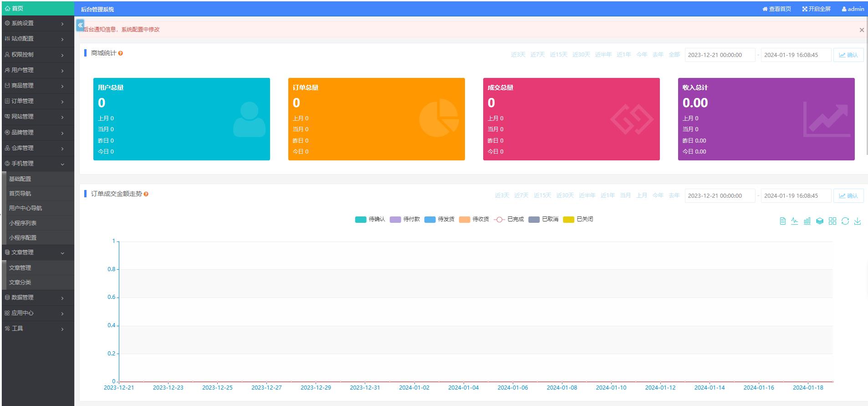Image resolution: width=868 pixels, height=406 pixels.
Task: Edit 商城统计 start date field
Action: pos(720,55)
